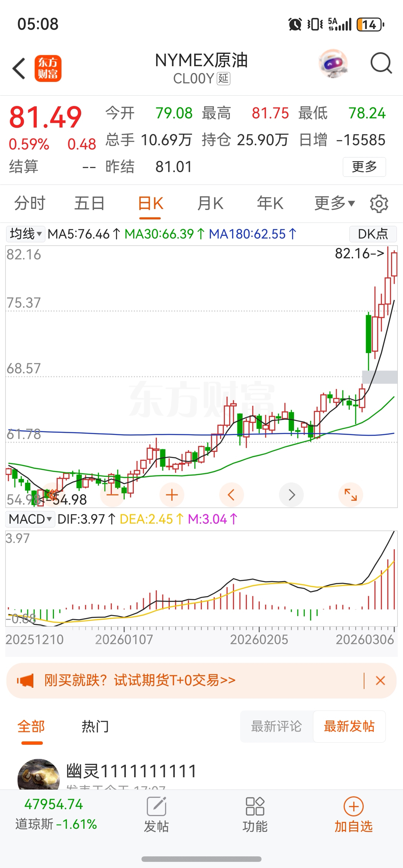Switch to 五日 chart tab

pyautogui.click(x=89, y=203)
